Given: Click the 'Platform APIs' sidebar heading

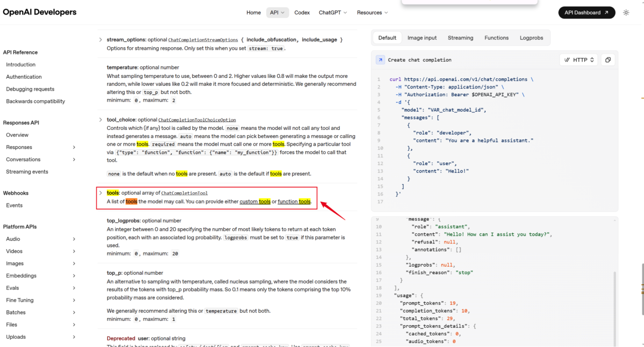Looking at the screenshot, I should [20, 226].
